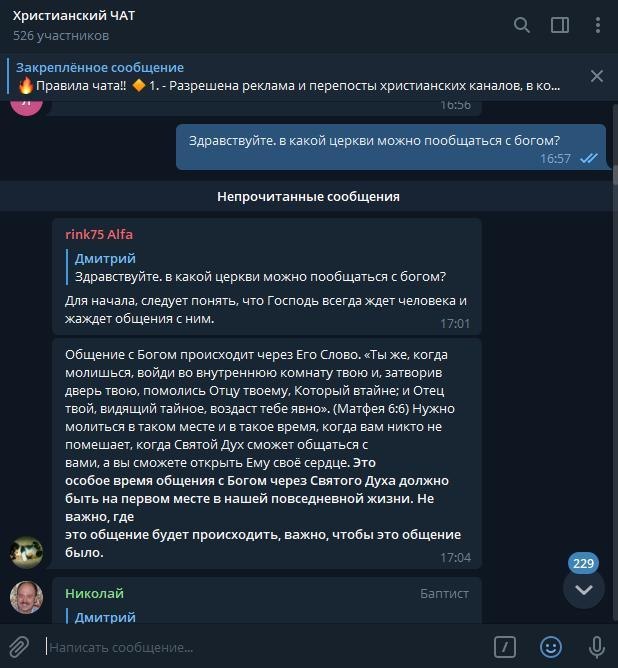Screen dimensions: 618x668
Task: Jump to latest messages via down-arrow button
Action: pos(583,590)
